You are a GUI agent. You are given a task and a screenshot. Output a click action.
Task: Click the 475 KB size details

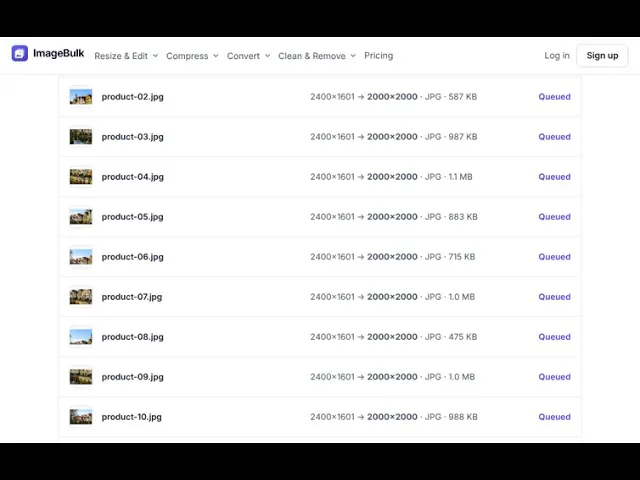pyautogui.click(x=393, y=337)
